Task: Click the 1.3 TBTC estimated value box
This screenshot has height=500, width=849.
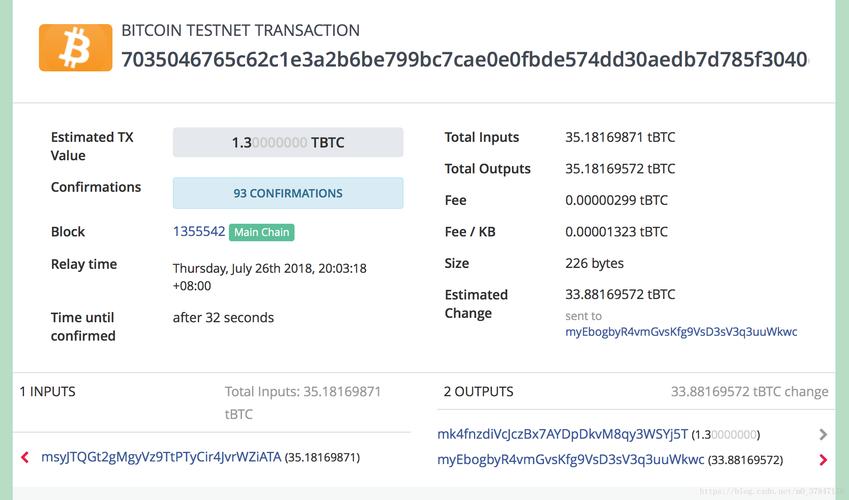Action: 288,143
